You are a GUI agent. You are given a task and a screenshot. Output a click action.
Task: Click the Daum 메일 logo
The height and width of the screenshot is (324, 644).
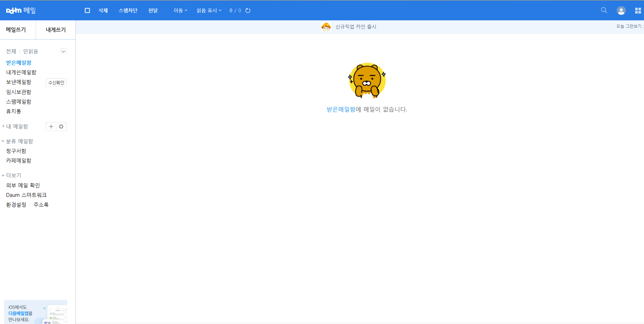pos(21,10)
